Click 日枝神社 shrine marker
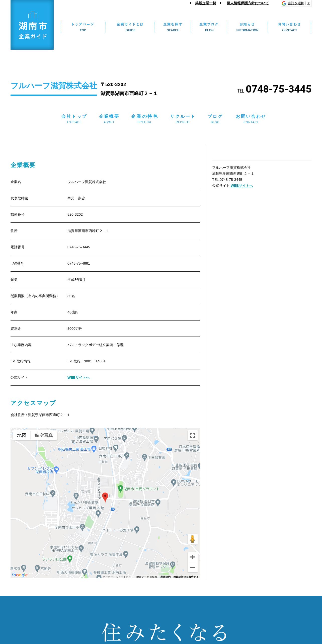Screen dimensions: 322x644 point(116,448)
